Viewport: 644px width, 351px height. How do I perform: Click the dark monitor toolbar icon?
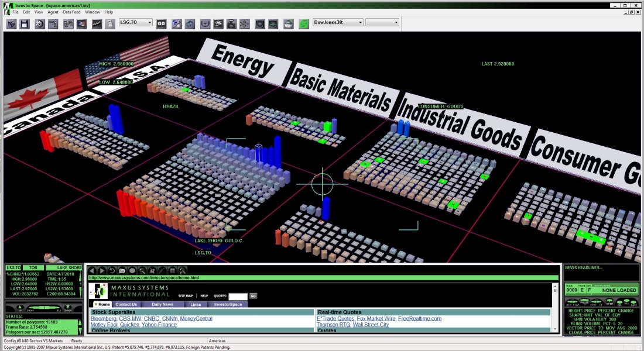click(x=260, y=24)
